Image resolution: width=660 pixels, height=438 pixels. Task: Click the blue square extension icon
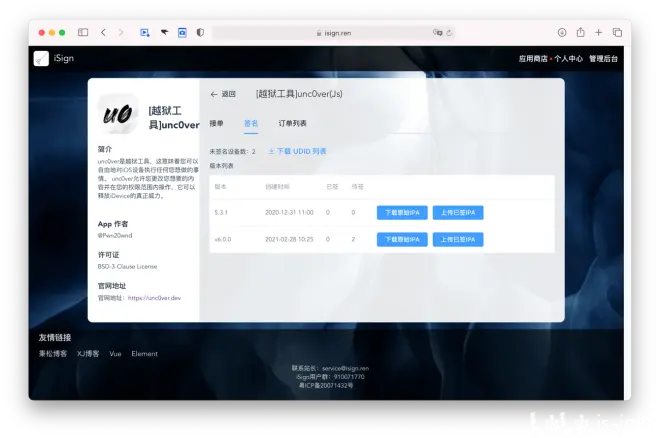pyautogui.click(x=182, y=32)
